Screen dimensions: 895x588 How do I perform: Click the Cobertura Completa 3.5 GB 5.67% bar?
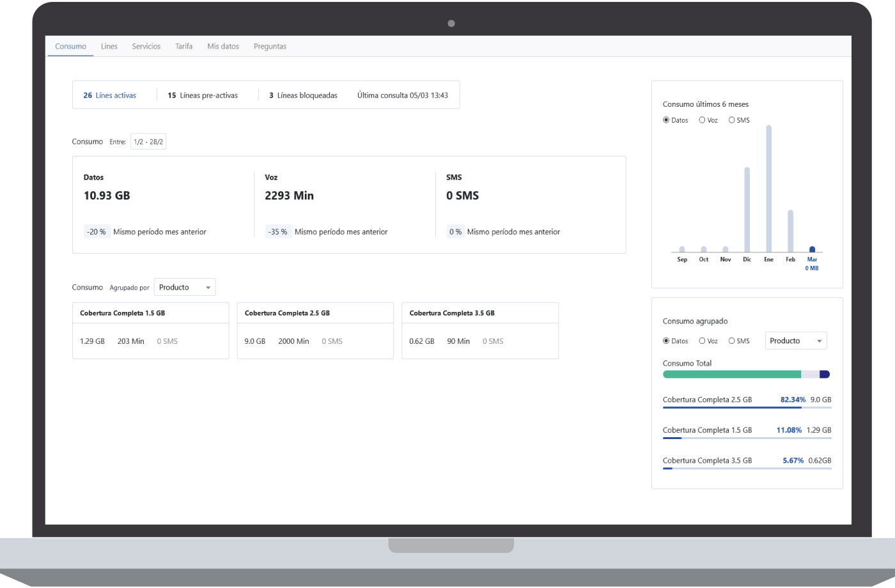tap(747, 468)
